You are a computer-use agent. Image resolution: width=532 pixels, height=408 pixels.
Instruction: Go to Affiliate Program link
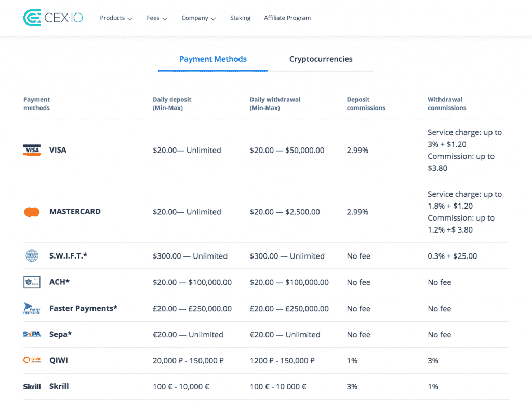point(287,18)
